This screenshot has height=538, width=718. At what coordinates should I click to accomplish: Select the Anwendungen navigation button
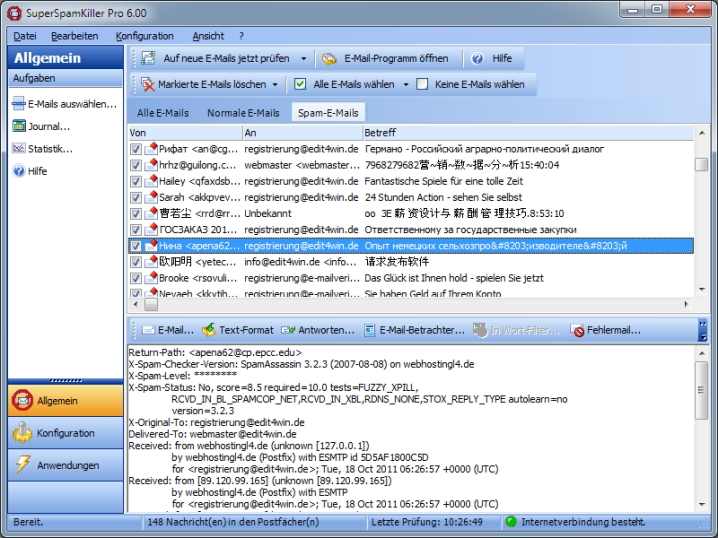(67, 465)
